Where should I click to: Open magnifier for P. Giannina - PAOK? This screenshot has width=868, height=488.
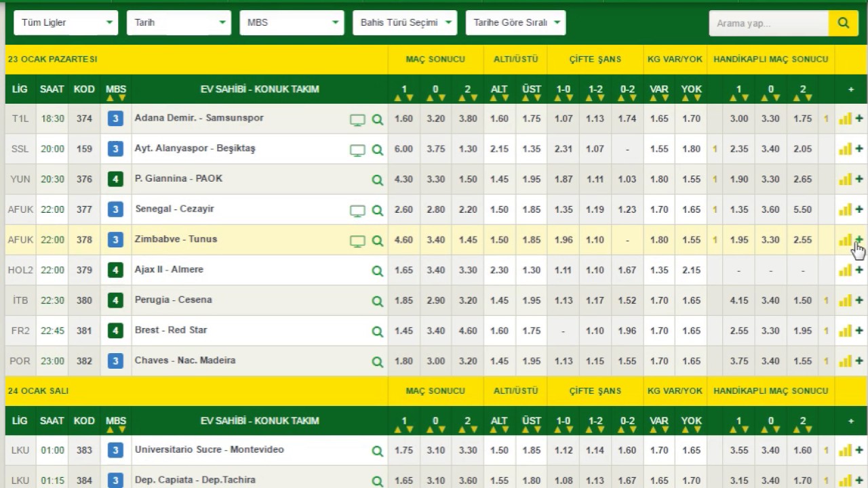tap(378, 180)
